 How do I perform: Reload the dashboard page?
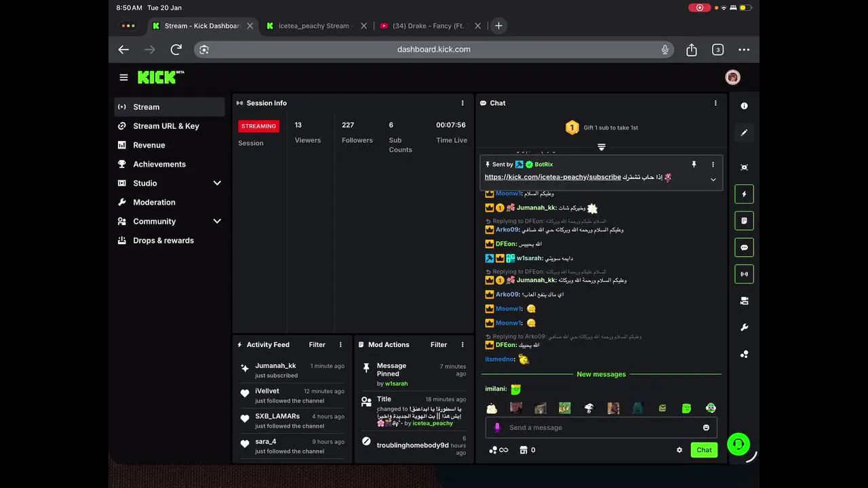coord(176,49)
